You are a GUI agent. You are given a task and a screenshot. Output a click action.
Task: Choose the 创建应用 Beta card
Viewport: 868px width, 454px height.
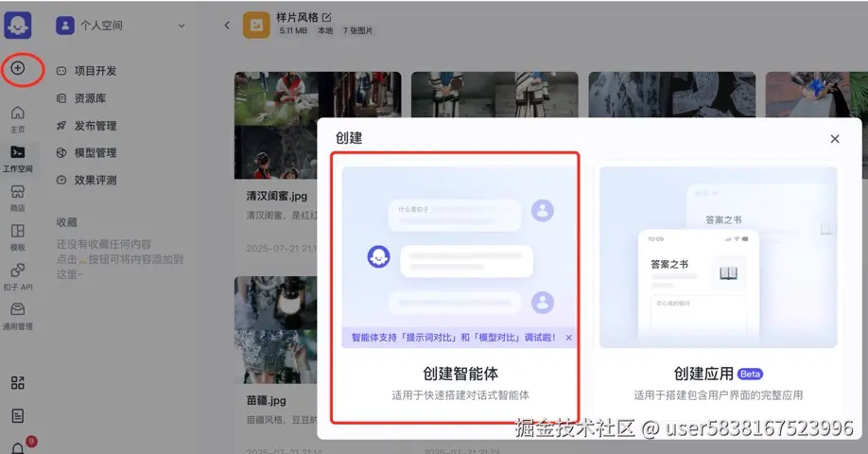[718, 288]
